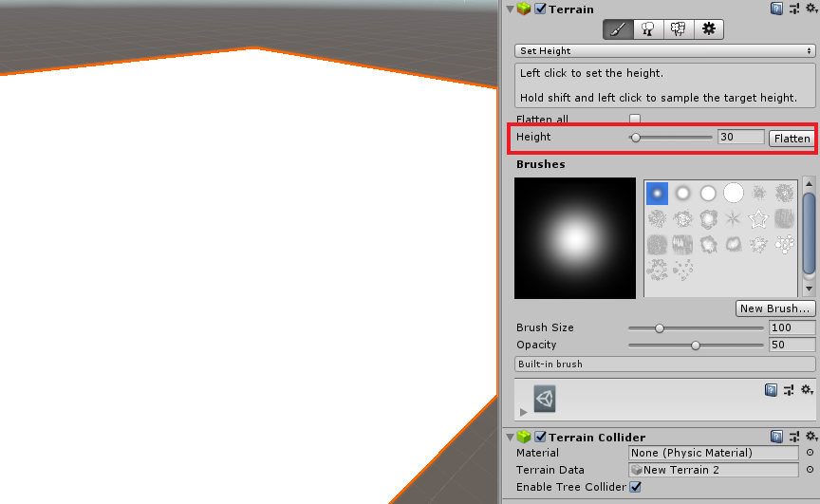Screen dimensions: 820x504
Task: Open Terrain component help reference icon
Action: pos(776,9)
